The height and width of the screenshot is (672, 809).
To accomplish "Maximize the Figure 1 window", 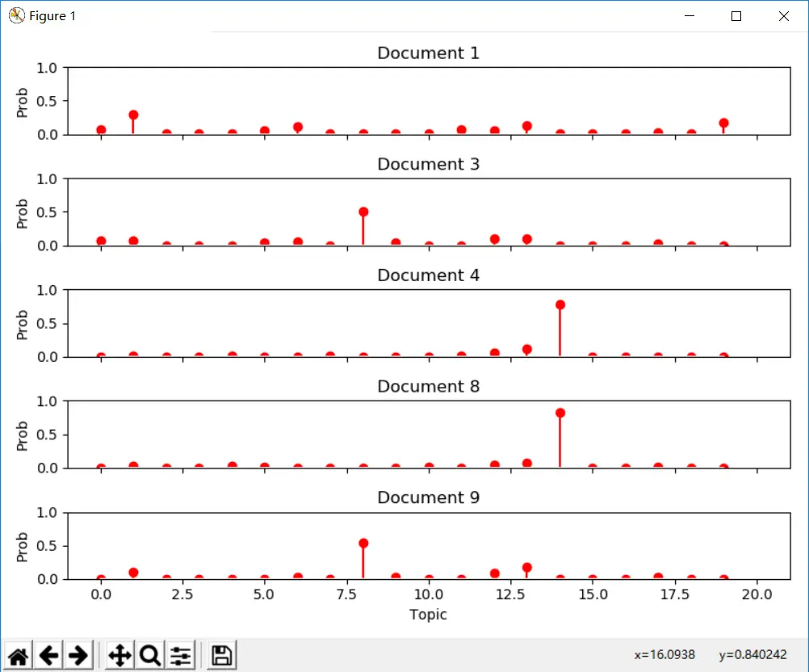I will 736,16.
